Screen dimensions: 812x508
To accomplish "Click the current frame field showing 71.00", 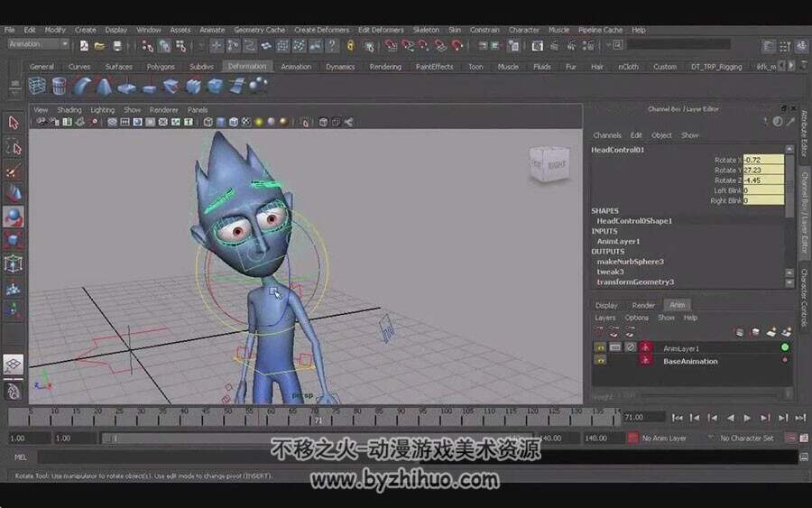I will pyautogui.click(x=643, y=417).
